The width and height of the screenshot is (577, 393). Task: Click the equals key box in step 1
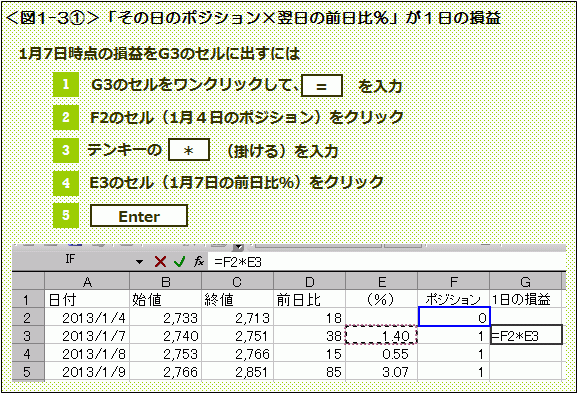322,86
